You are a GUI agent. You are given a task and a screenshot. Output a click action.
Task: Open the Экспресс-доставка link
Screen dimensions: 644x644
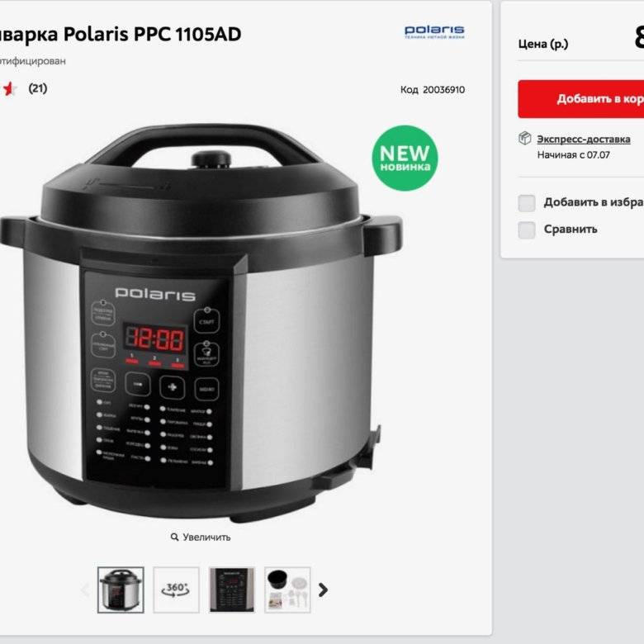[x=584, y=140]
